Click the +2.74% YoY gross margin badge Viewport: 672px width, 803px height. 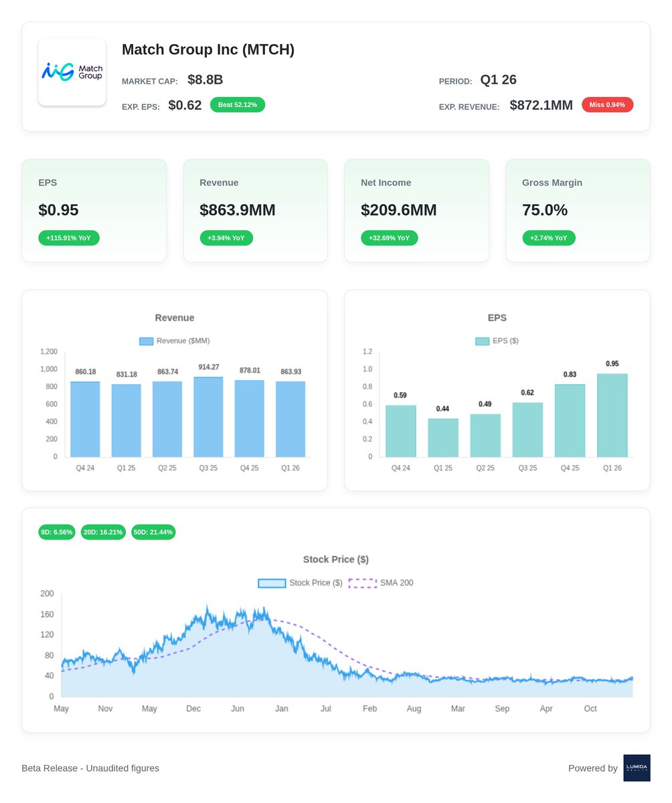click(548, 238)
